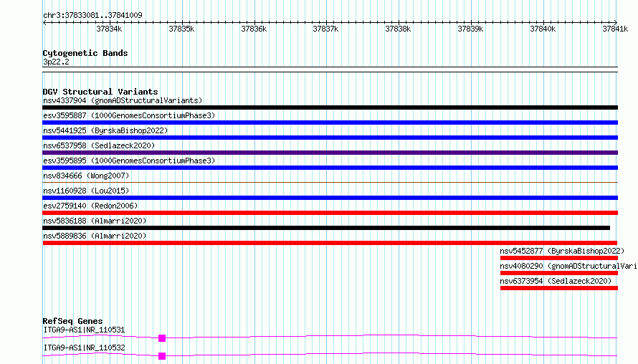Open the nsv4080290 gnomAD label text
638x364 pixels.
point(569,266)
